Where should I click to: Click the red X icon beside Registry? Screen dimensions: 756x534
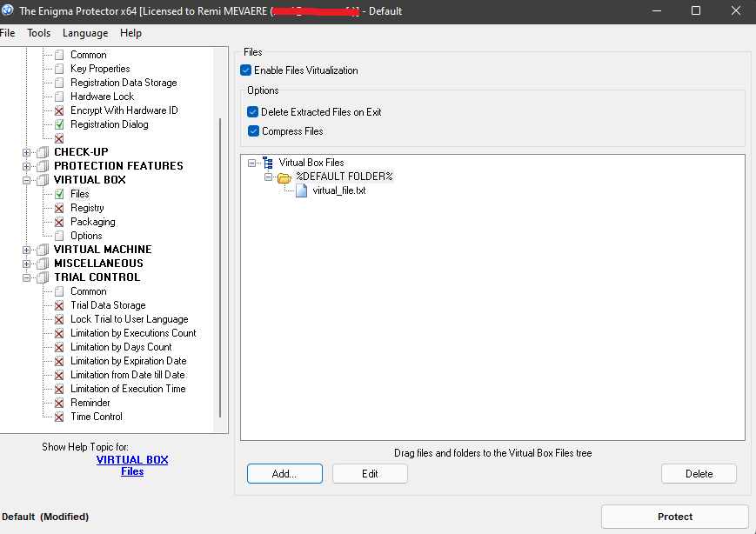pyautogui.click(x=59, y=208)
